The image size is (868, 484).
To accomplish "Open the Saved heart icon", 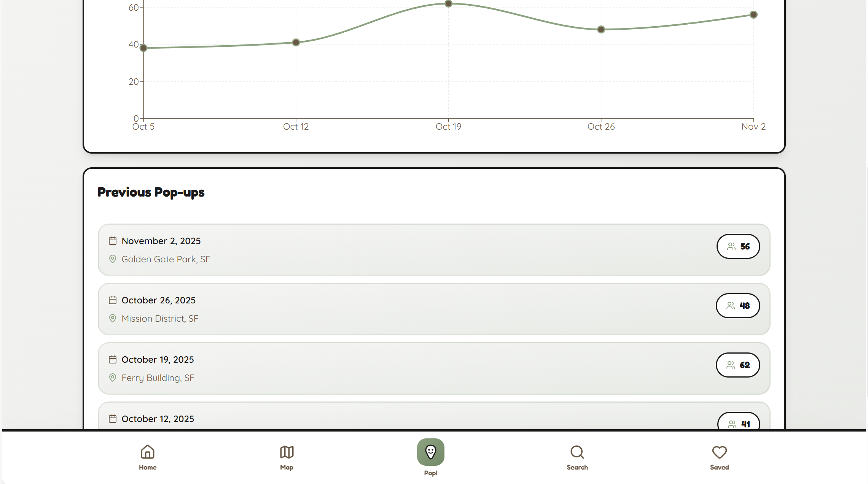I will point(719,452).
